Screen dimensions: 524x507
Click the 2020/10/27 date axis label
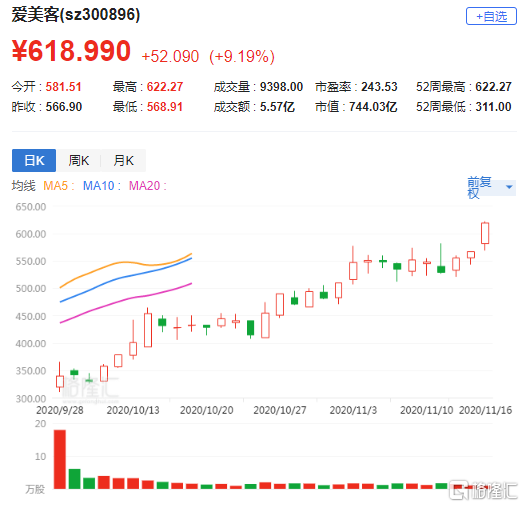coord(280,410)
